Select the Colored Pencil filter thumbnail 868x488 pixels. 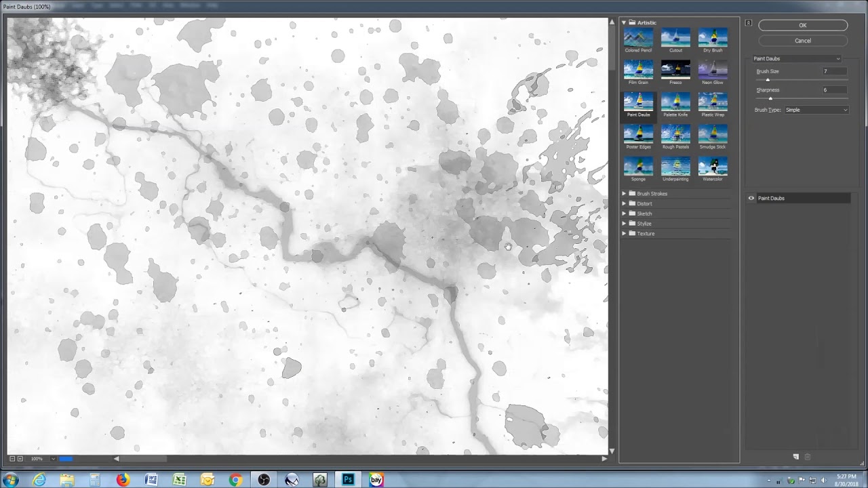[x=638, y=37]
